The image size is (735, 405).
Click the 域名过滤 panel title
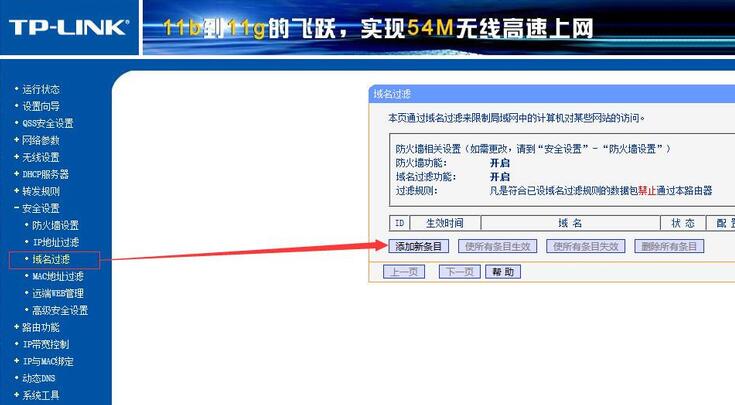coord(392,94)
